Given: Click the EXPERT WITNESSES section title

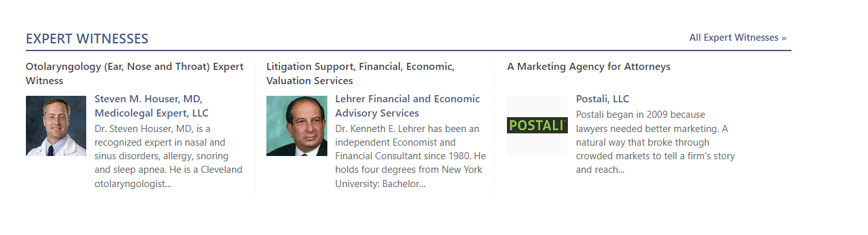Looking at the screenshot, I should [x=87, y=39].
